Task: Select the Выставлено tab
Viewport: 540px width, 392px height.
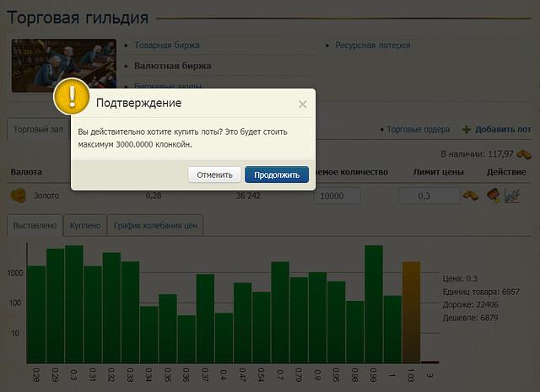Action: 35,225
